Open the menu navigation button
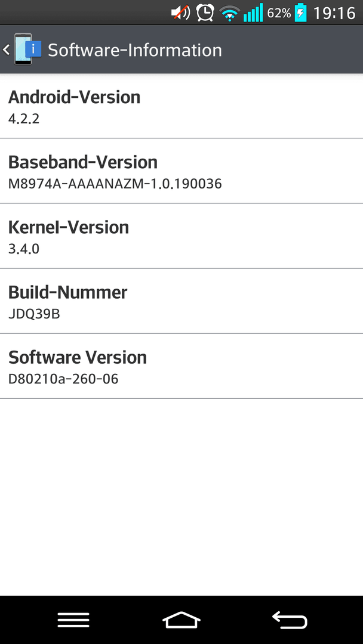The height and width of the screenshot is (644, 363). [73, 620]
